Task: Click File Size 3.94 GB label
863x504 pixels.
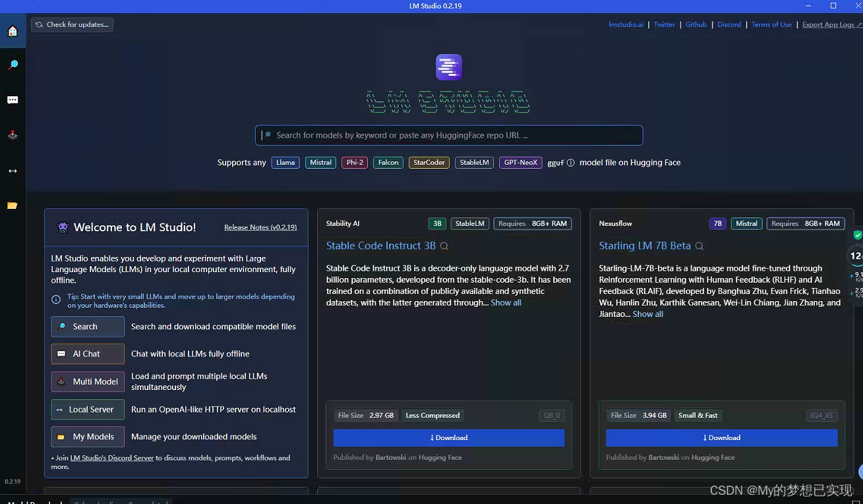Action: [639, 416]
